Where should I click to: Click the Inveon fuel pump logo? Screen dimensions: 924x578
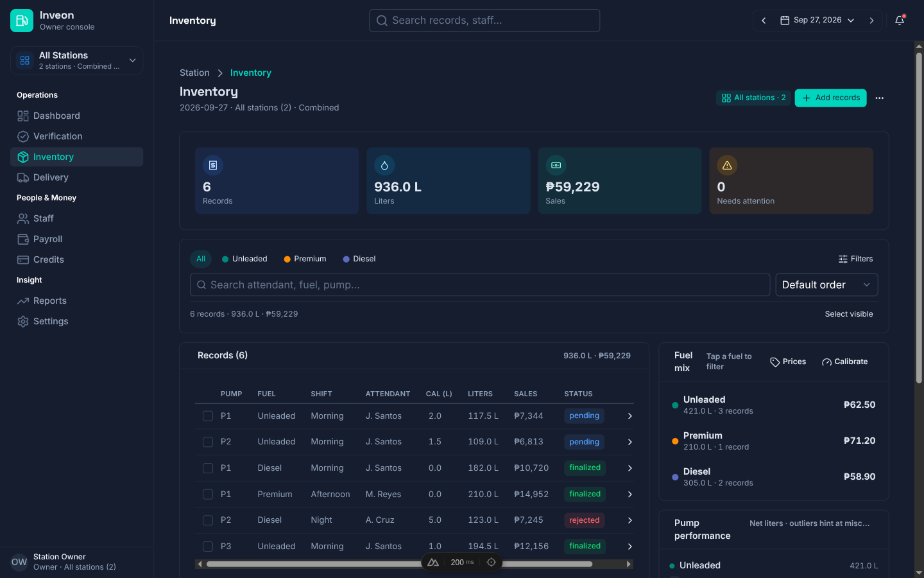22,21
